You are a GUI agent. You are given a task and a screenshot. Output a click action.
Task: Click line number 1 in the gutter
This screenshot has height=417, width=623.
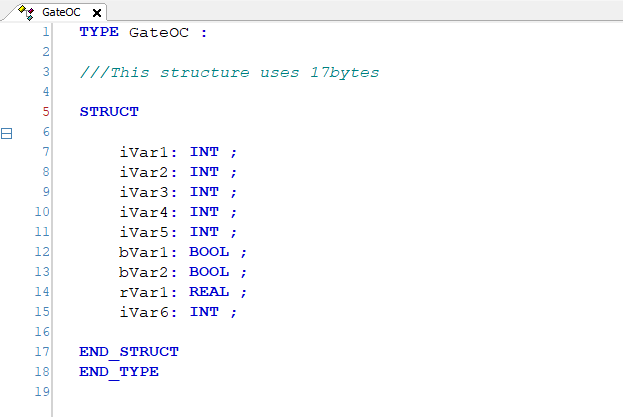point(46,32)
